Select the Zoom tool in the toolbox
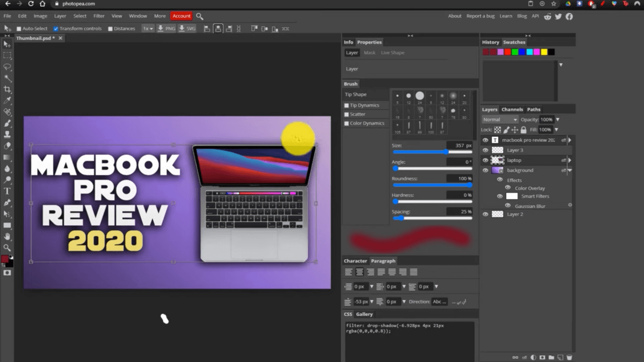Viewport: 644px width, 362px height. [x=8, y=247]
